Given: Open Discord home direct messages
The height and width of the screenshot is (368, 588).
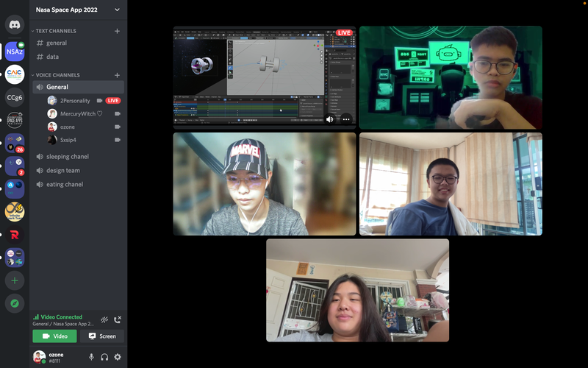Looking at the screenshot, I should click(x=15, y=24).
